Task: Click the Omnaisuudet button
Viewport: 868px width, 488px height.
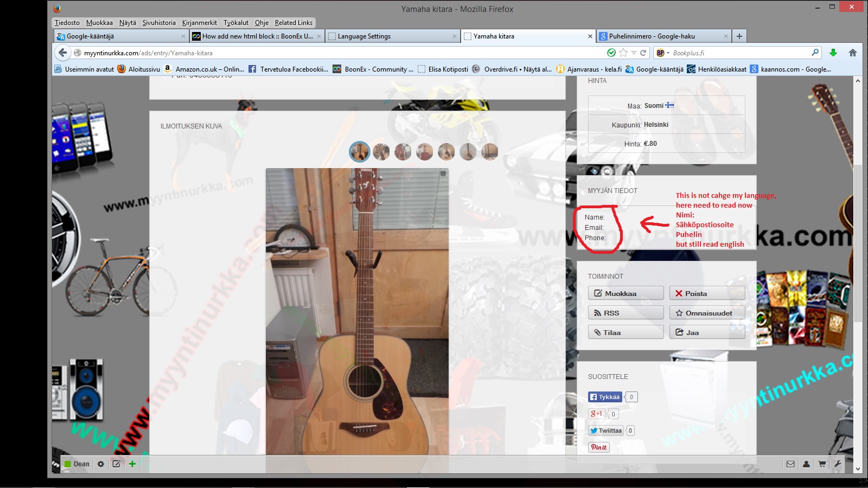Action: pyautogui.click(x=707, y=313)
